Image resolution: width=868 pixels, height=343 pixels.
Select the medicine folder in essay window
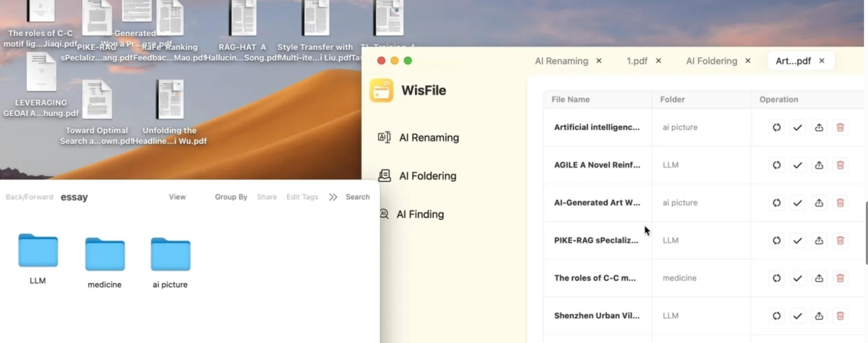pos(105,263)
